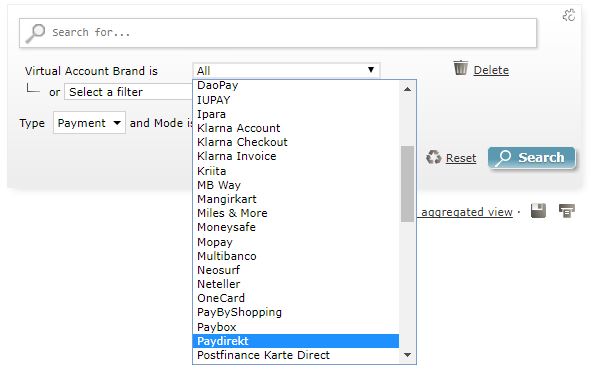
Task: Click the trash can Delete icon
Action: coord(461,68)
